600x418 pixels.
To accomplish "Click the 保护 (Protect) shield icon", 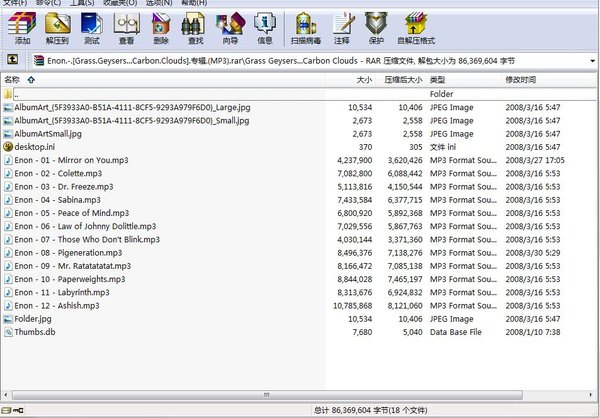I will pos(376,28).
